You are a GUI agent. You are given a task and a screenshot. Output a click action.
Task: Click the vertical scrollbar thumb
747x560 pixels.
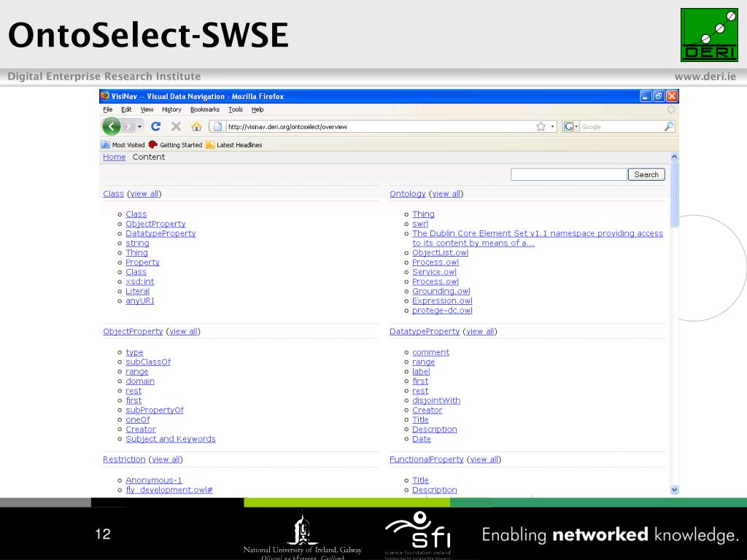[x=674, y=194]
